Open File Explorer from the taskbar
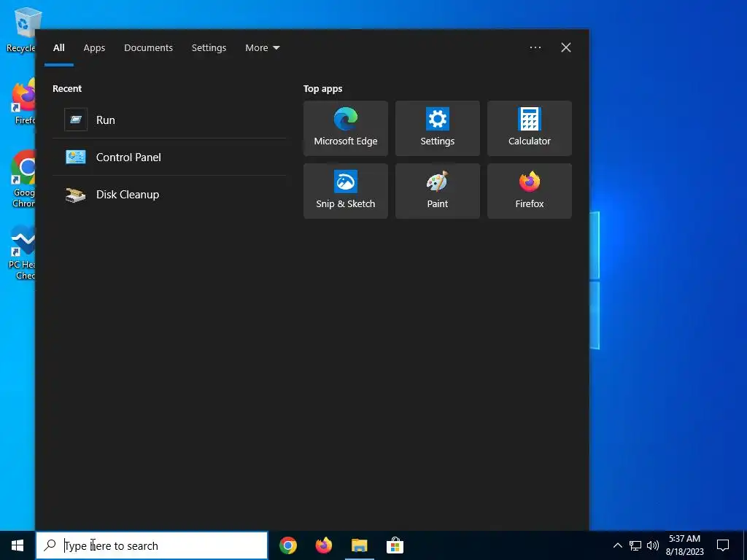The image size is (747, 560). coord(359,545)
